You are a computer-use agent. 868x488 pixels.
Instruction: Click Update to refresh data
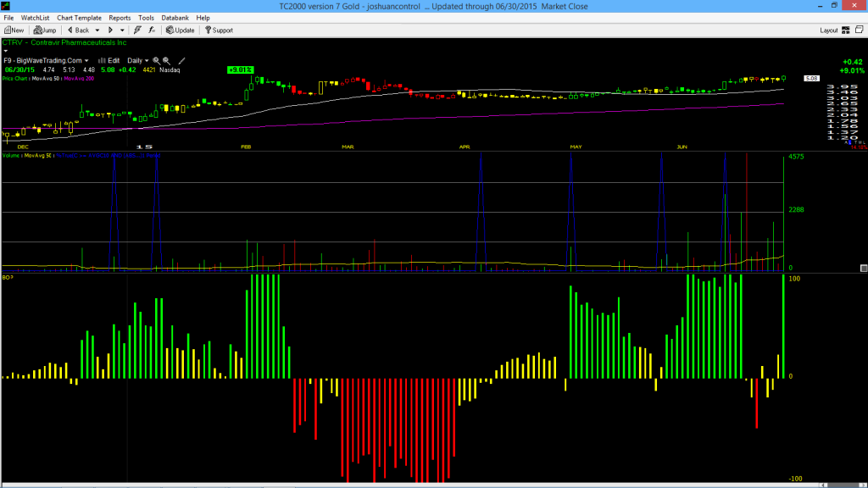[181, 30]
